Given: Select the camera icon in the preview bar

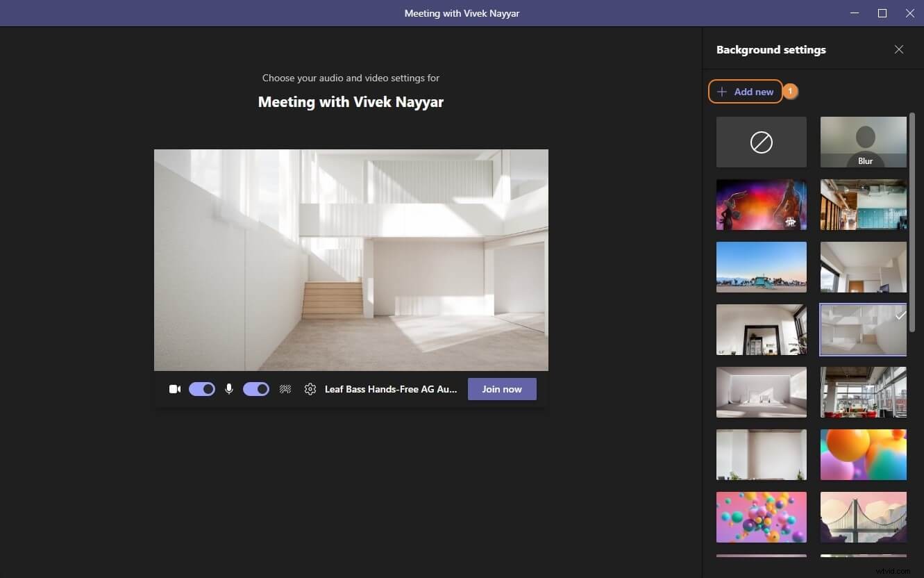Looking at the screenshot, I should 174,389.
